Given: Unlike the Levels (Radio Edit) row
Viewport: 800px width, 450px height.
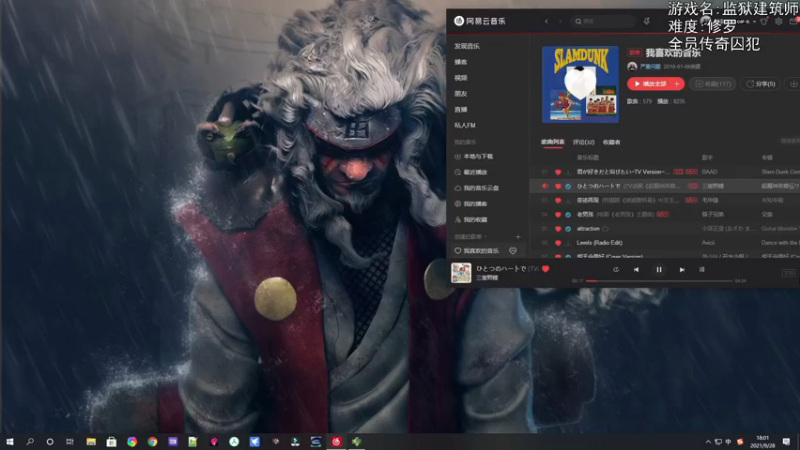Looking at the screenshot, I should pos(558,243).
